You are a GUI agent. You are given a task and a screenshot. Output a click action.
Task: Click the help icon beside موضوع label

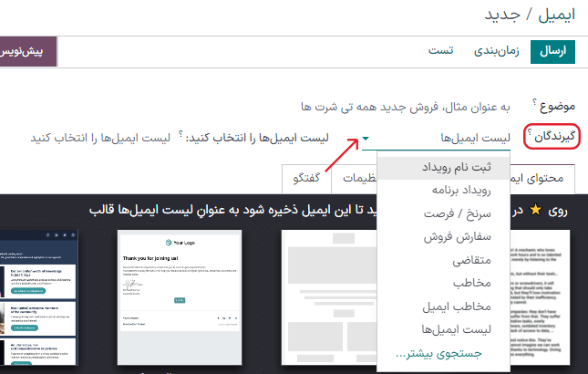[529, 104]
